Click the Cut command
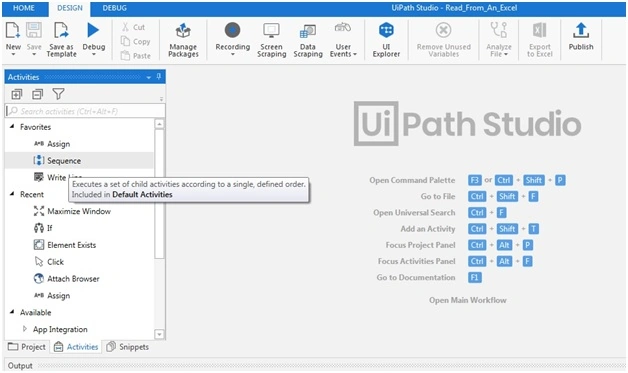This screenshot has height=373, width=628. (x=133, y=27)
